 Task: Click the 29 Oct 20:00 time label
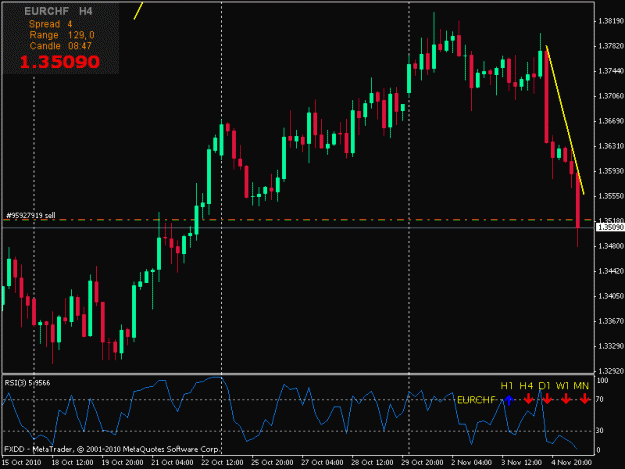click(422, 462)
